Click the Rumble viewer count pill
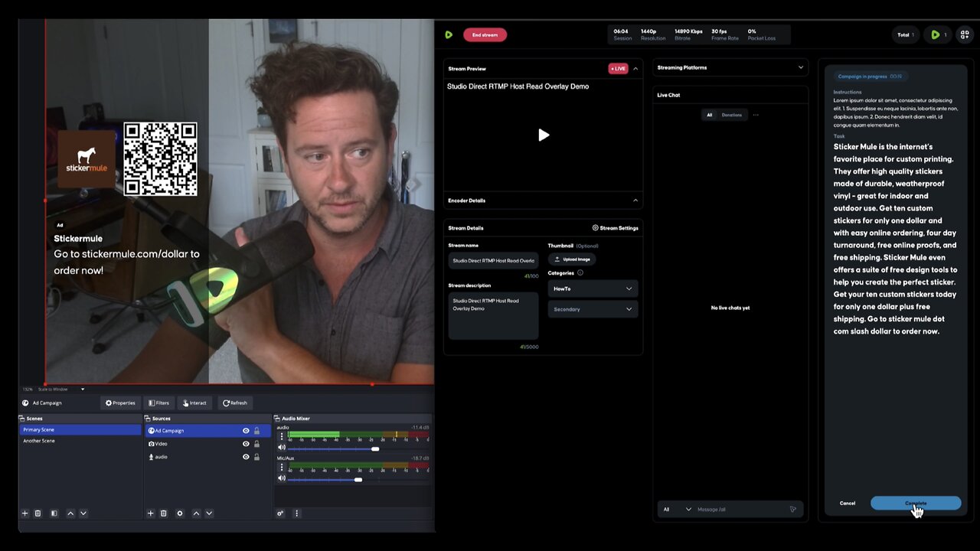 939,34
